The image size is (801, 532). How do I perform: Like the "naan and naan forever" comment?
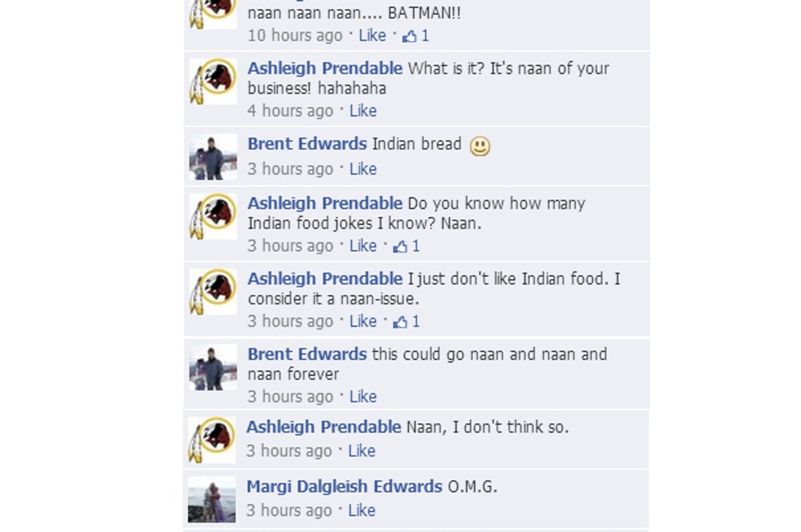(x=363, y=397)
